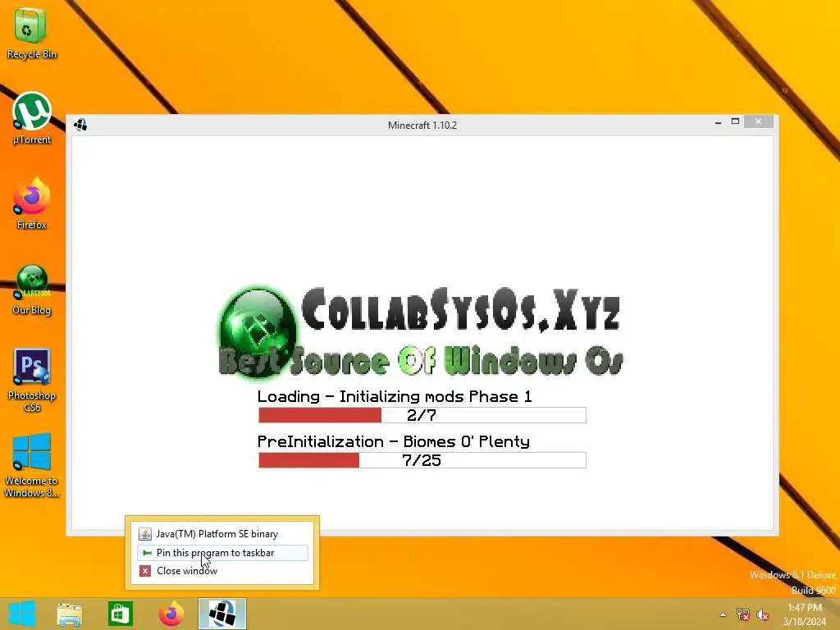Click the muted volume tray icon
Image resolution: width=840 pixels, height=630 pixels.
762,614
